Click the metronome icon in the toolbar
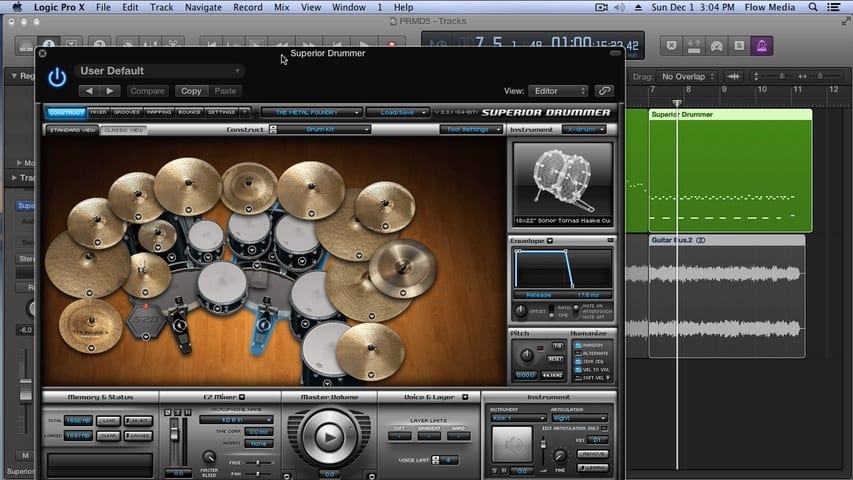This screenshot has width=853, height=480. point(762,46)
